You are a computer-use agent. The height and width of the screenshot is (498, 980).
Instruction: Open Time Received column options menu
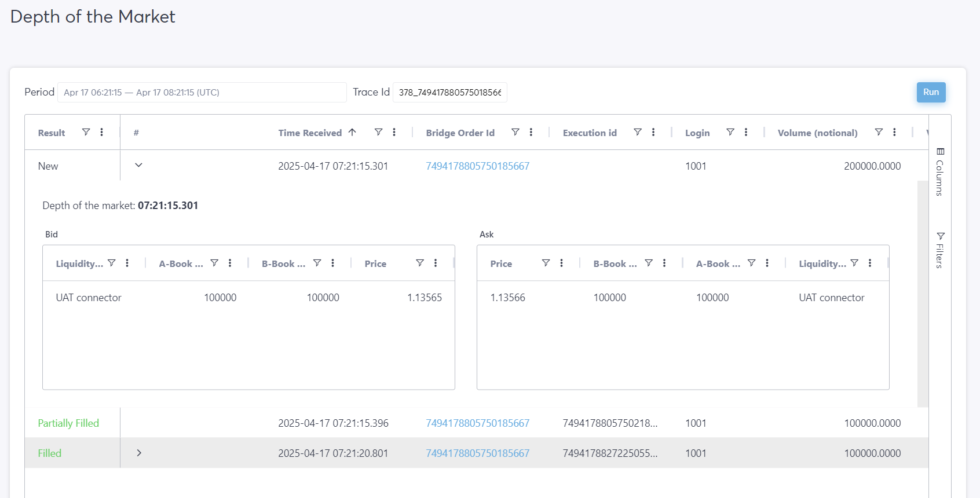click(394, 132)
